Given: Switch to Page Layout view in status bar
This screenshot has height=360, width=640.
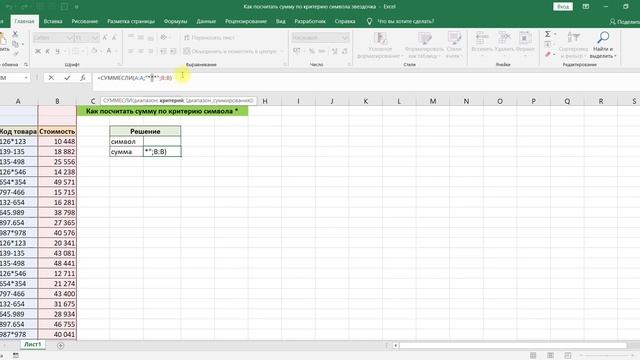Looking at the screenshot, I should pyautogui.click(x=550, y=356).
